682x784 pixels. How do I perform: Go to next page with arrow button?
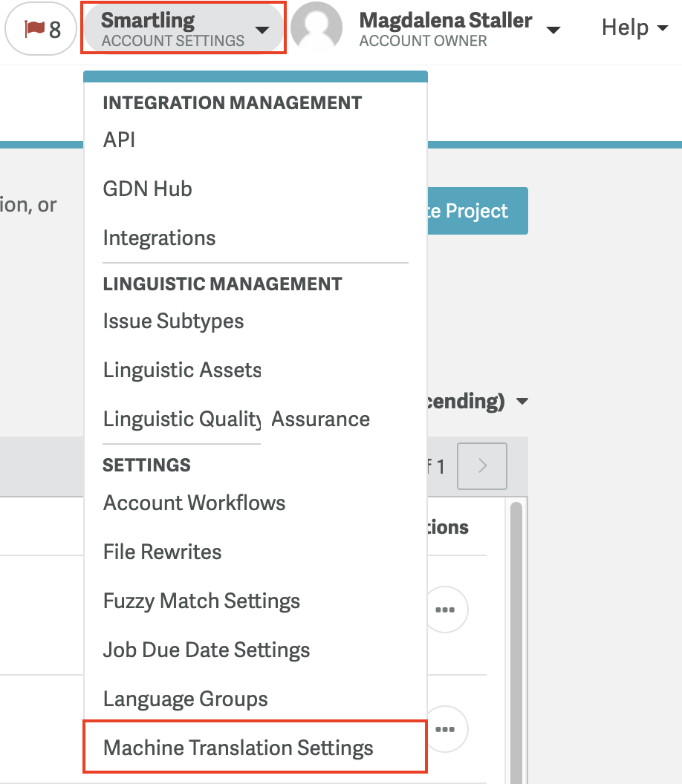click(482, 466)
